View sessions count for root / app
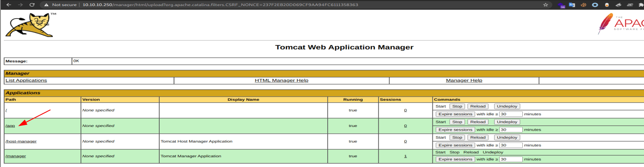Image resolution: width=644 pixels, height=167 pixels. (x=406, y=110)
